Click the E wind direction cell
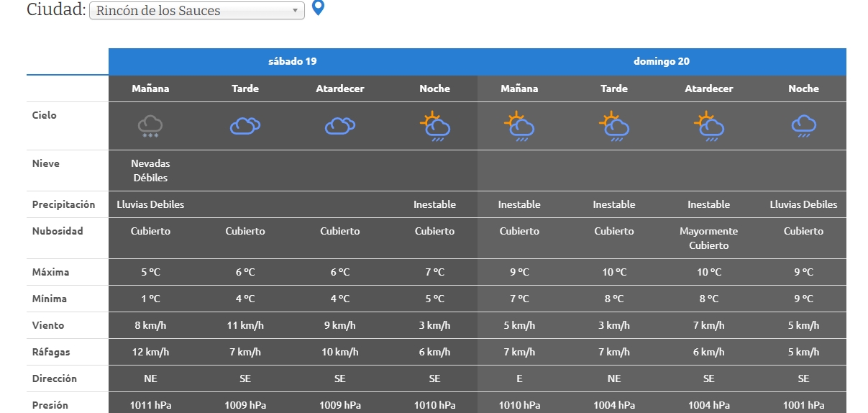 pyautogui.click(x=519, y=378)
